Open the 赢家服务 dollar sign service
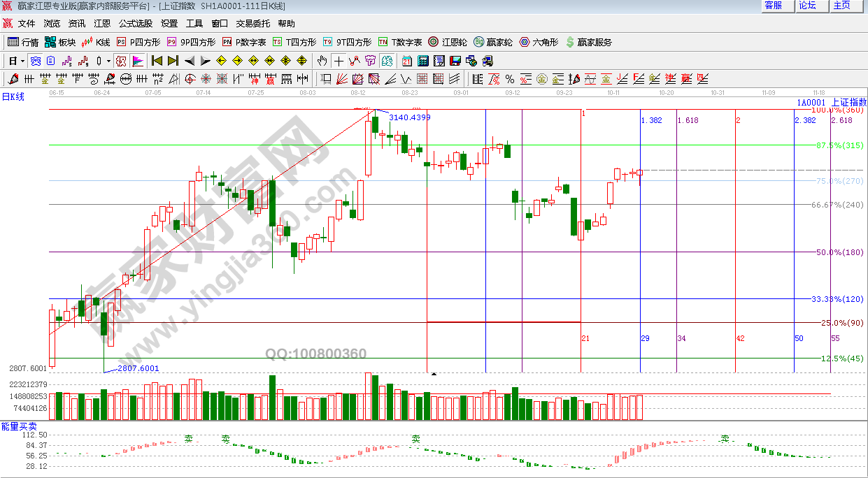Viewport: 868px width, 478px height. [588, 42]
